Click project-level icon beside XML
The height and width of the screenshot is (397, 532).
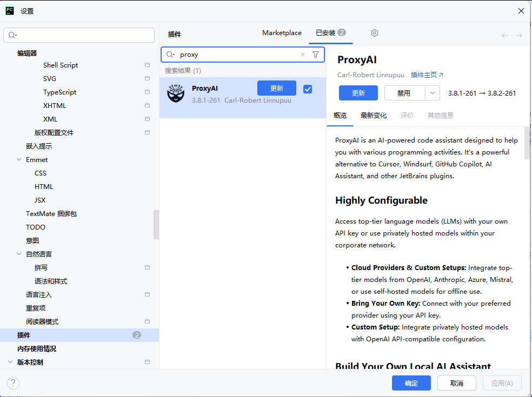tap(147, 119)
